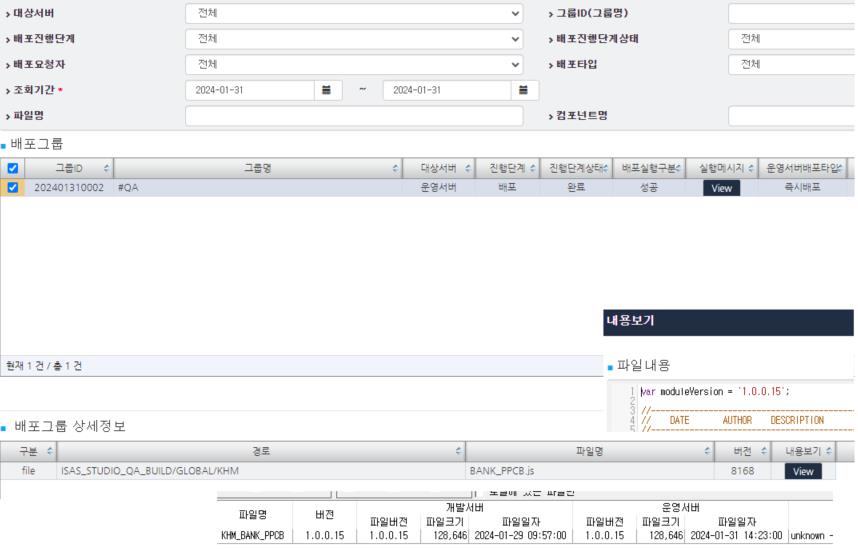This screenshot has height=550, width=858.
Task: Click start date field 2024-01-31
Action: coord(250,90)
